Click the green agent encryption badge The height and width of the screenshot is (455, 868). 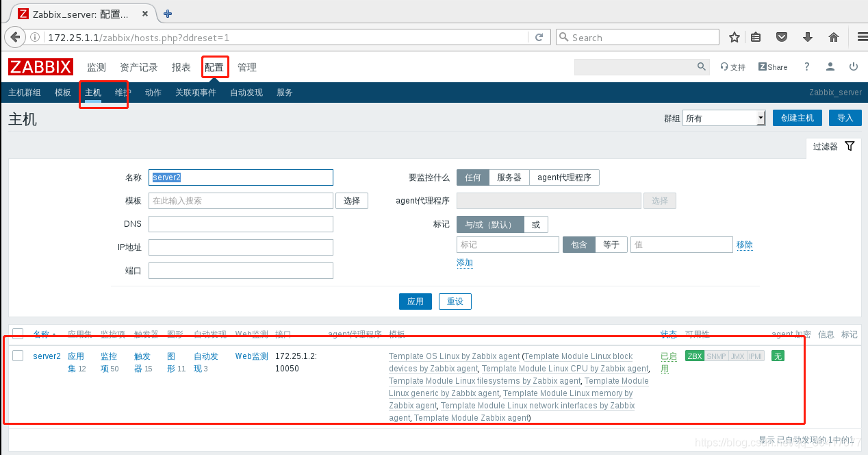point(778,356)
